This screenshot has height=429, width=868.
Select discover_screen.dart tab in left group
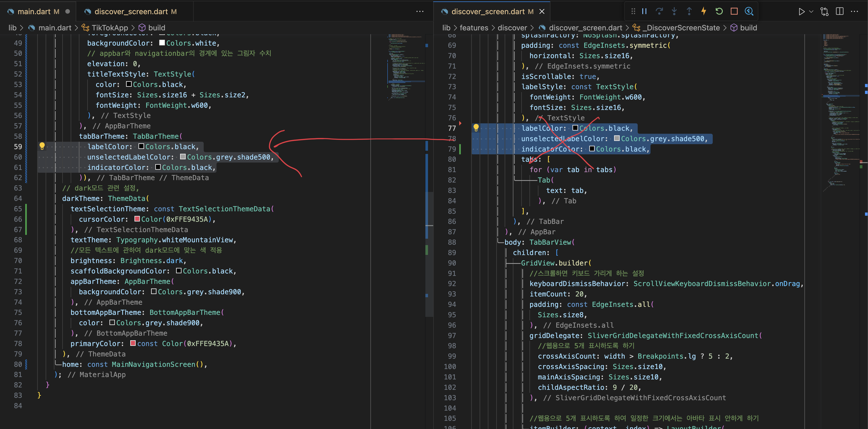coord(131,11)
